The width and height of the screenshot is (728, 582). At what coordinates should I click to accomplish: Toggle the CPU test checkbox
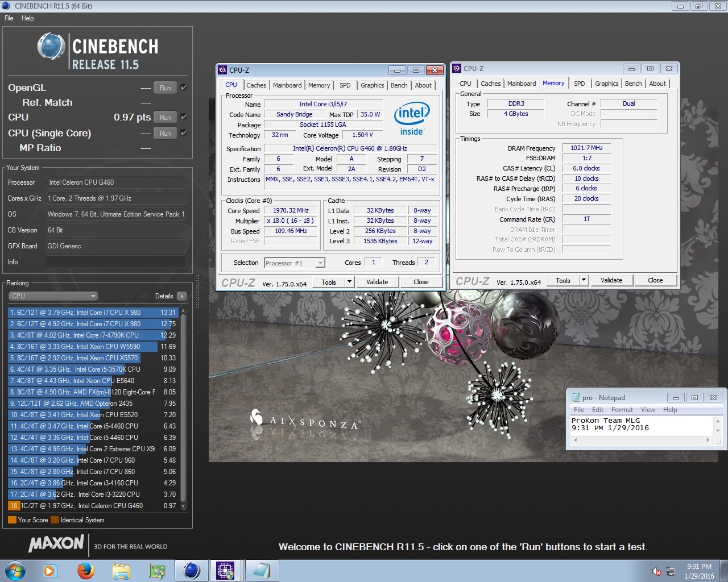click(184, 117)
